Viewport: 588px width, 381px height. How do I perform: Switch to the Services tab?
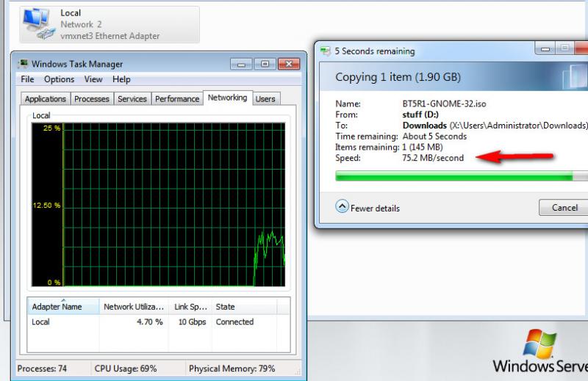pos(132,99)
